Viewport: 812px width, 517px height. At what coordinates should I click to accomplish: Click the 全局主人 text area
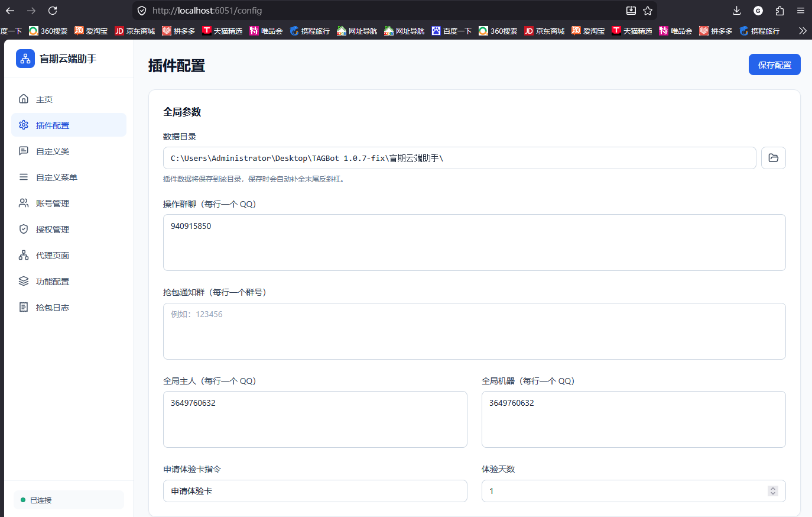click(x=315, y=419)
